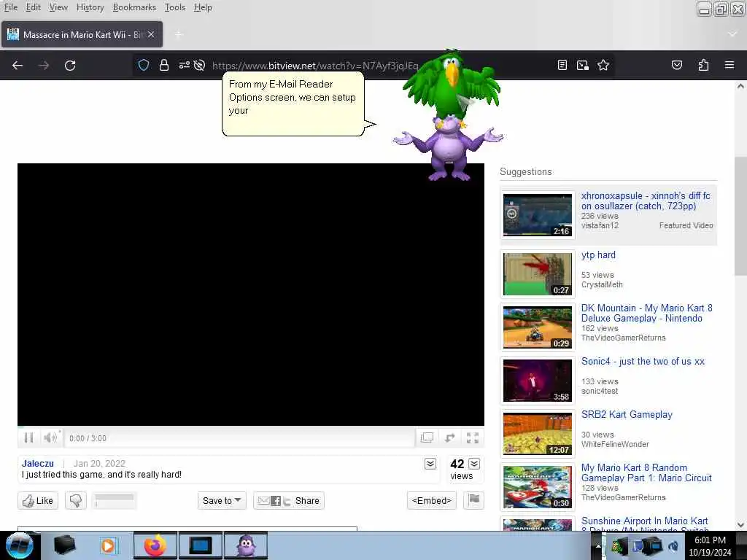The height and width of the screenshot is (560, 747).
Task: Open TheVideoGamerReturns under DK Mountain video
Action: click(623, 338)
